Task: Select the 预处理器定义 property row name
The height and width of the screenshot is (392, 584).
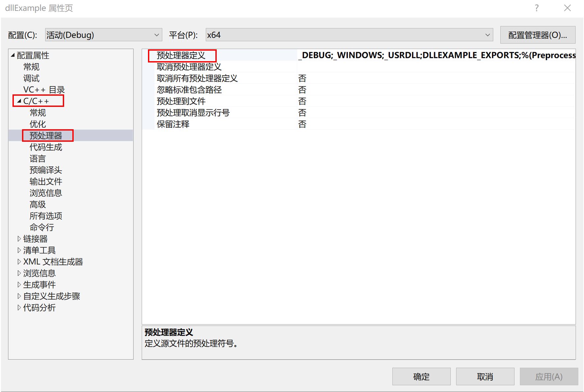Action: click(181, 55)
